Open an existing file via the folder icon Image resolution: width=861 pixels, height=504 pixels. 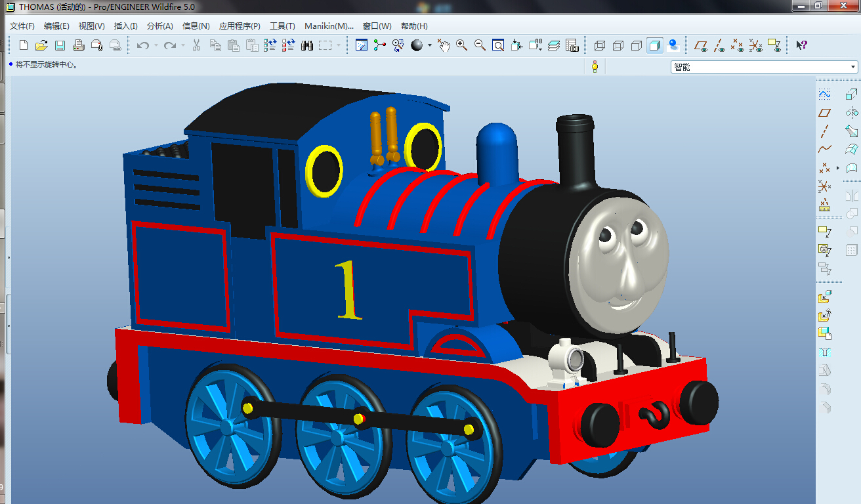click(41, 45)
